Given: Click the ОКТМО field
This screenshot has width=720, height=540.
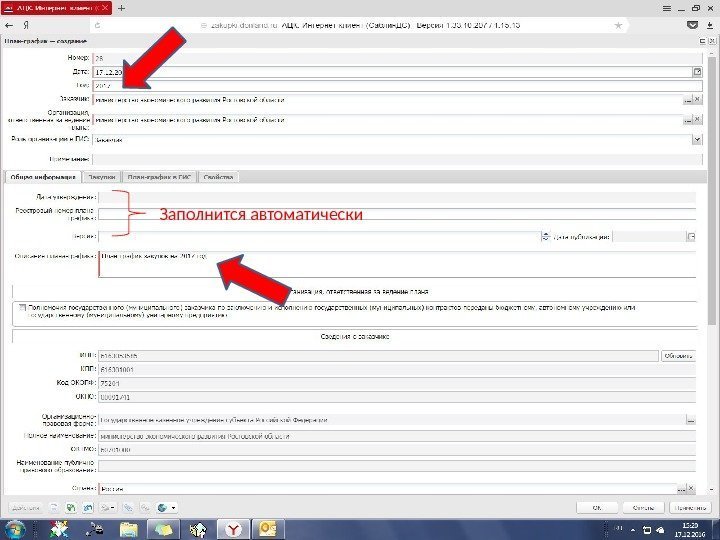Looking at the screenshot, I should [397, 450].
